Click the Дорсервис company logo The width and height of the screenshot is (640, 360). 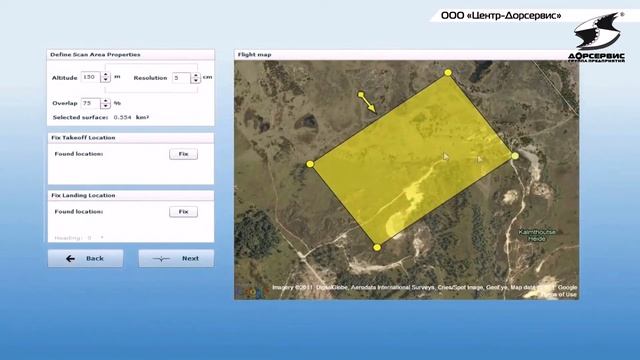tap(597, 38)
